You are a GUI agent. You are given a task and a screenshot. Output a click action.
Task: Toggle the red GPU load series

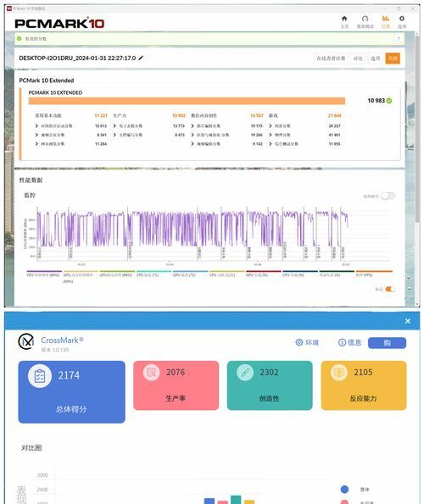[x=263, y=274]
